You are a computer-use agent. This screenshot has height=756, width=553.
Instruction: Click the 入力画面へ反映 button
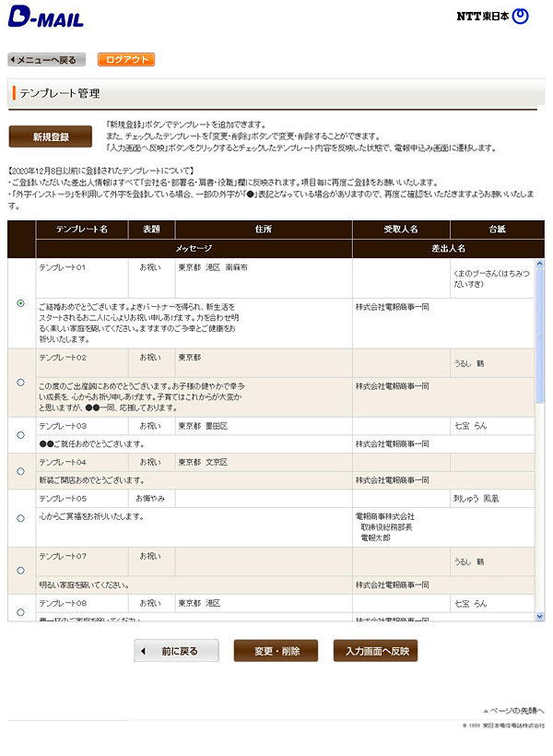click(x=375, y=651)
